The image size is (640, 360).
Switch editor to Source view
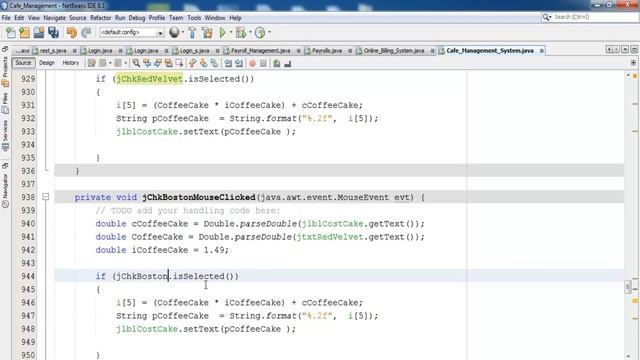pos(23,63)
